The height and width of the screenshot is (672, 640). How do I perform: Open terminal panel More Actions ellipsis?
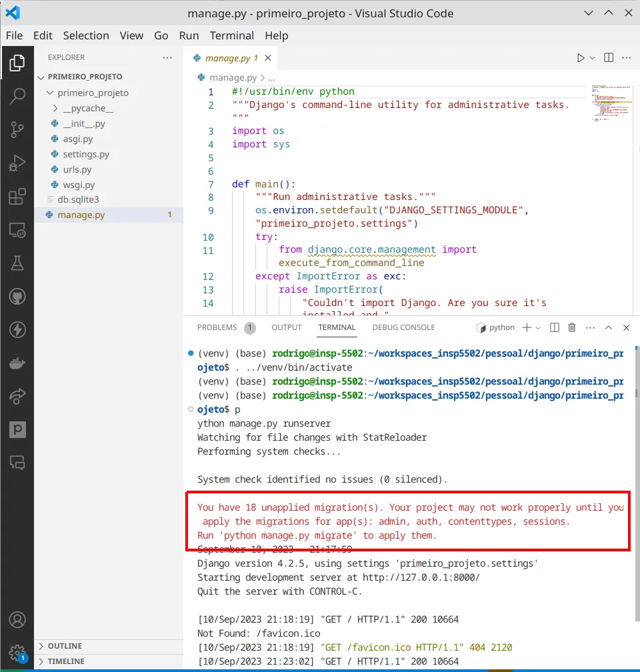(x=590, y=327)
